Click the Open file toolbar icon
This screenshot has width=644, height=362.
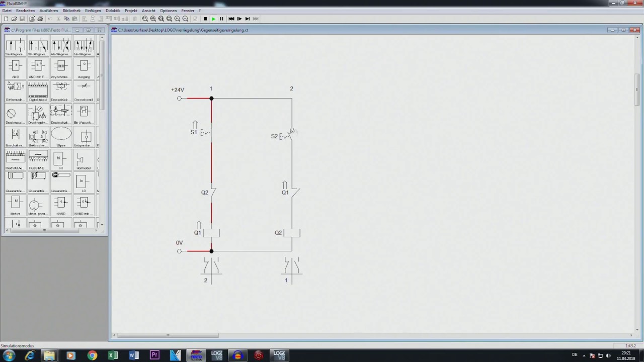pos(14,19)
